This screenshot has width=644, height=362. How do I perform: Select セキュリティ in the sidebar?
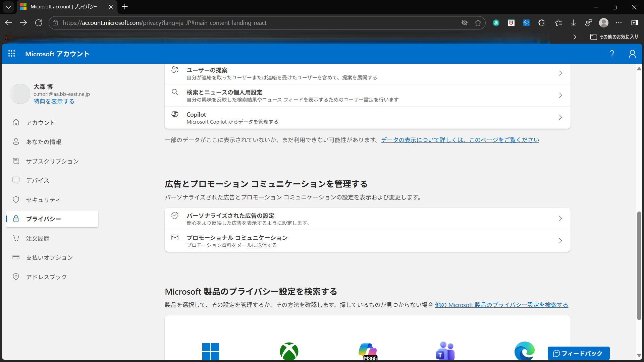pyautogui.click(x=52, y=200)
